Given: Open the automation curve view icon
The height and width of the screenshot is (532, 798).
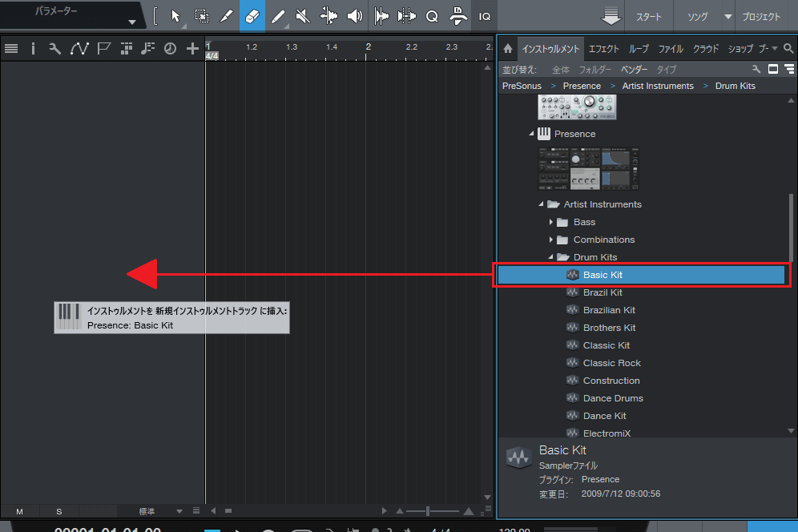Looking at the screenshot, I should pyautogui.click(x=79, y=49).
